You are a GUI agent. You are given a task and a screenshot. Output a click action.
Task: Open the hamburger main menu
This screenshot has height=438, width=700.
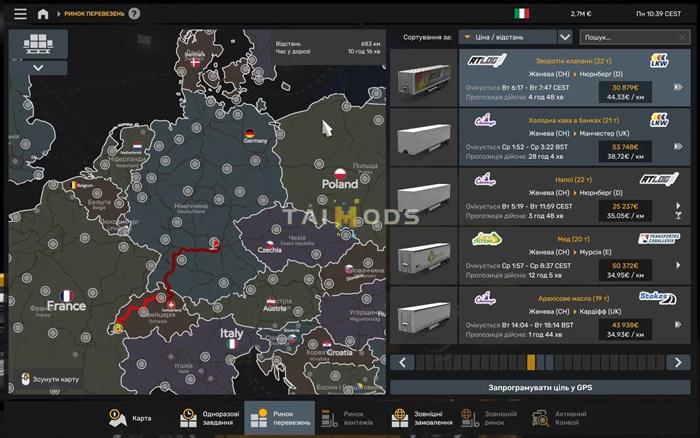coord(20,14)
